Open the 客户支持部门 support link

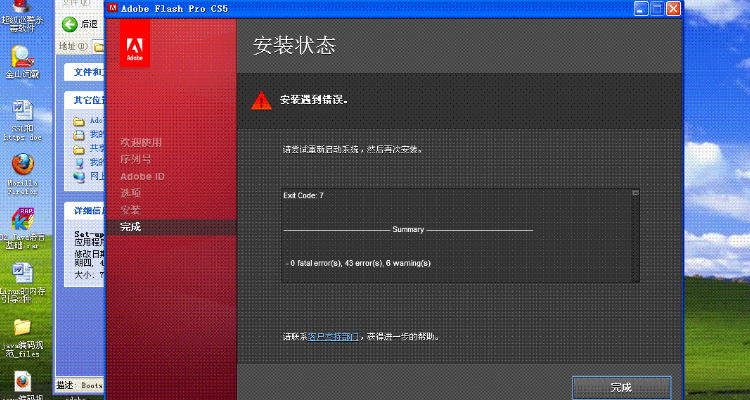(x=333, y=337)
